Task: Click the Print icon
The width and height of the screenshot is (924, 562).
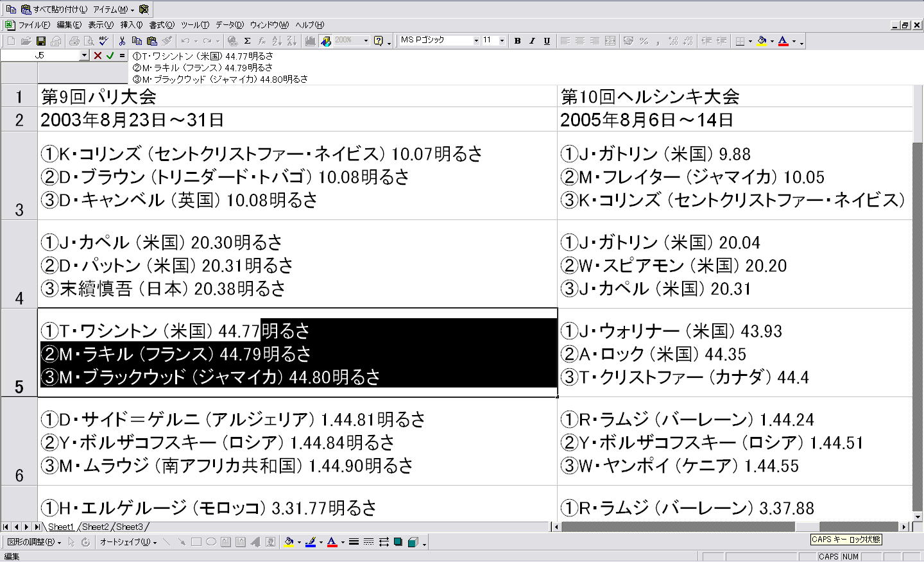Action: tap(74, 41)
